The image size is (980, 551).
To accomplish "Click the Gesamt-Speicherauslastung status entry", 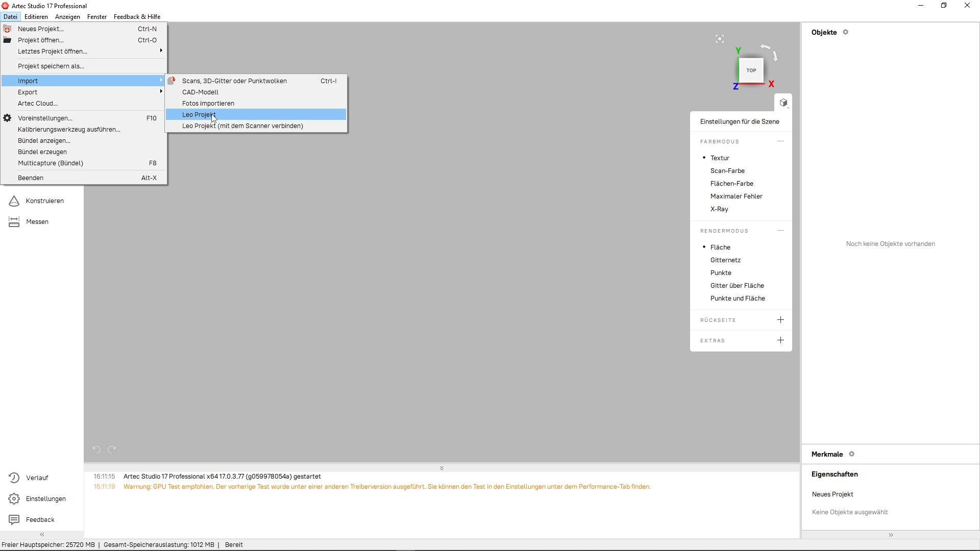I will pos(159,545).
